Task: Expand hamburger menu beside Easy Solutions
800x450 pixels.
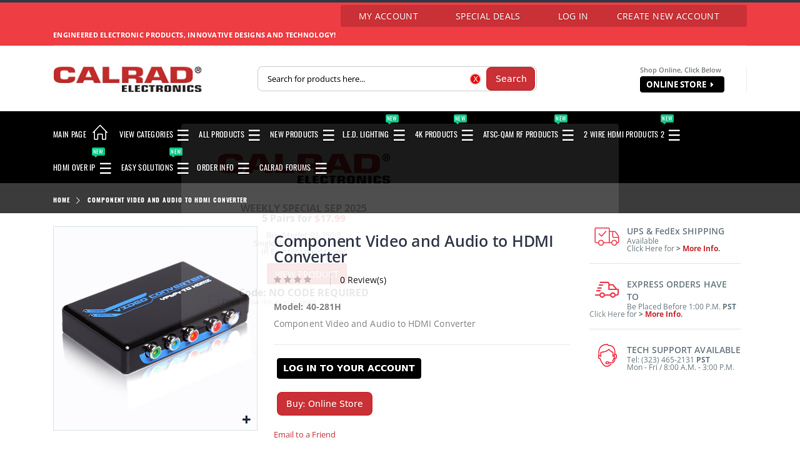Action: (x=183, y=168)
